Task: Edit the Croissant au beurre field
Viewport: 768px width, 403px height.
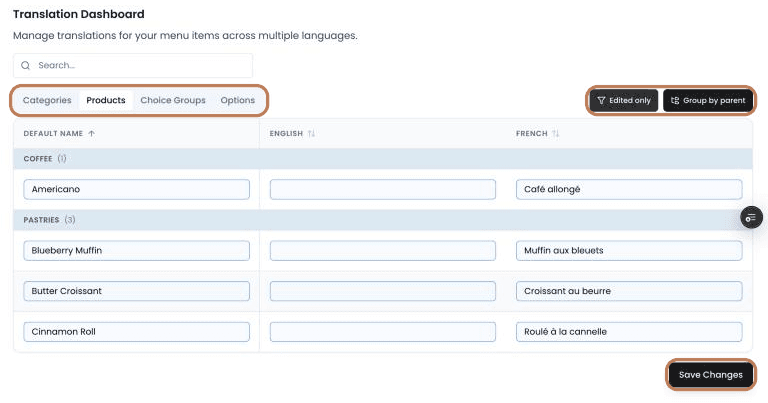Action: point(629,291)
